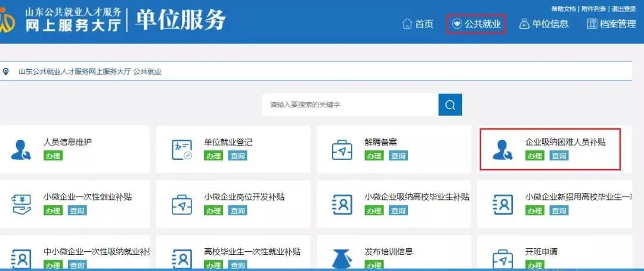Click 办理 under 小微企业吸纳高校毕业生补贴
Image resolution: width=644 pixels, height=271 pixels.
pyautogui.click(x=374, y=211)
